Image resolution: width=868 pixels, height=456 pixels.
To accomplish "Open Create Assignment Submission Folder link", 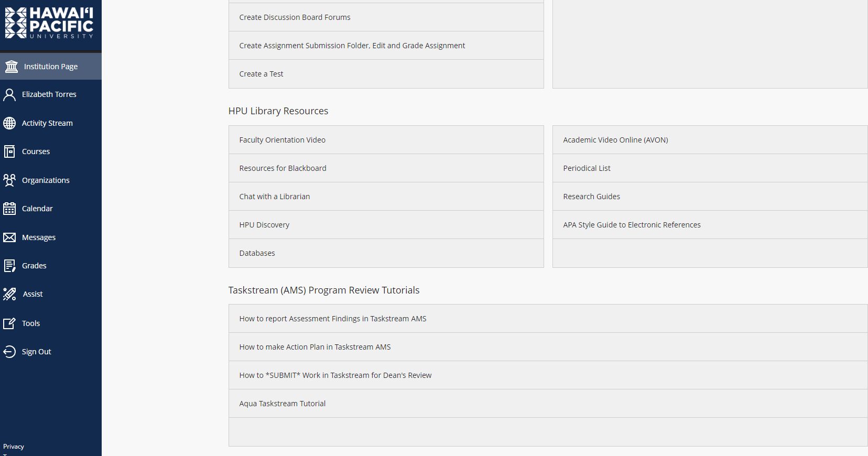I will [386, 46].
